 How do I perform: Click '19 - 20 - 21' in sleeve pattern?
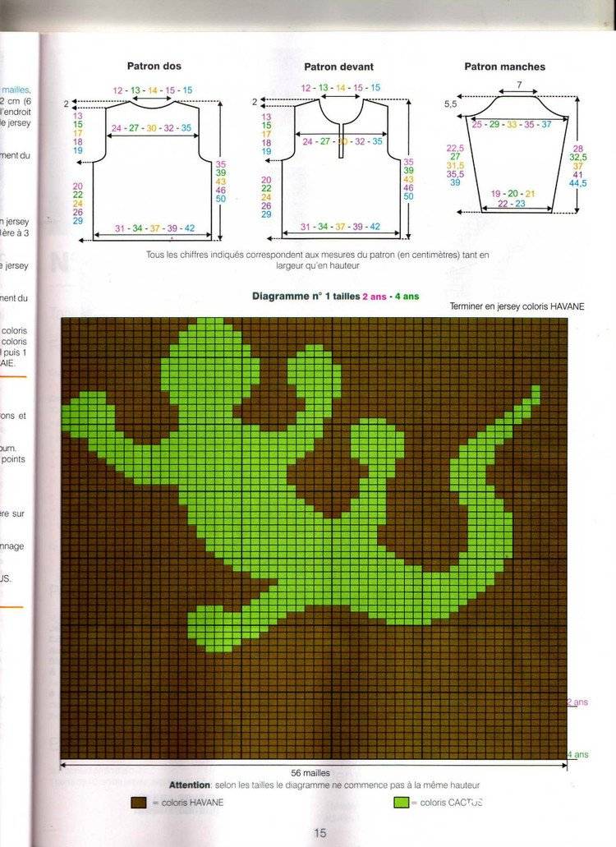513,193
